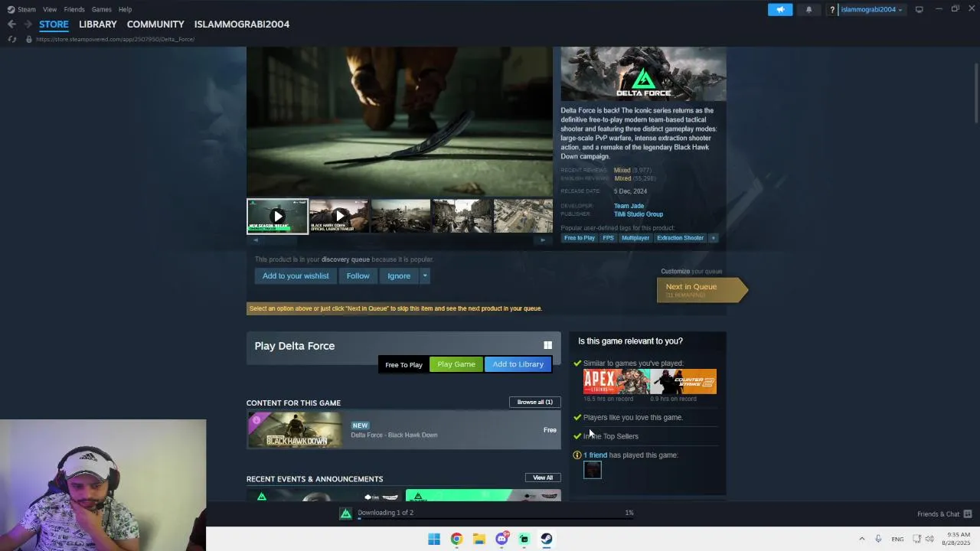Open the Team Jade developer link
The image size is (980, 551).
click(x=629, y=206)
